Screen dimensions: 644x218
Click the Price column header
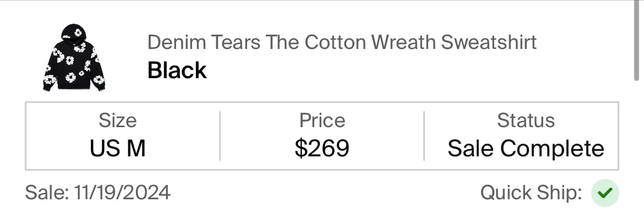coord(322,121)
